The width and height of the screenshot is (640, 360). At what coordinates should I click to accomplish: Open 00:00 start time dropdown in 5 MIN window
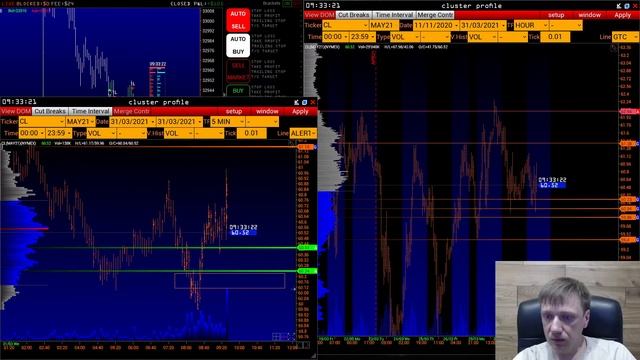[x=32, y=133]
